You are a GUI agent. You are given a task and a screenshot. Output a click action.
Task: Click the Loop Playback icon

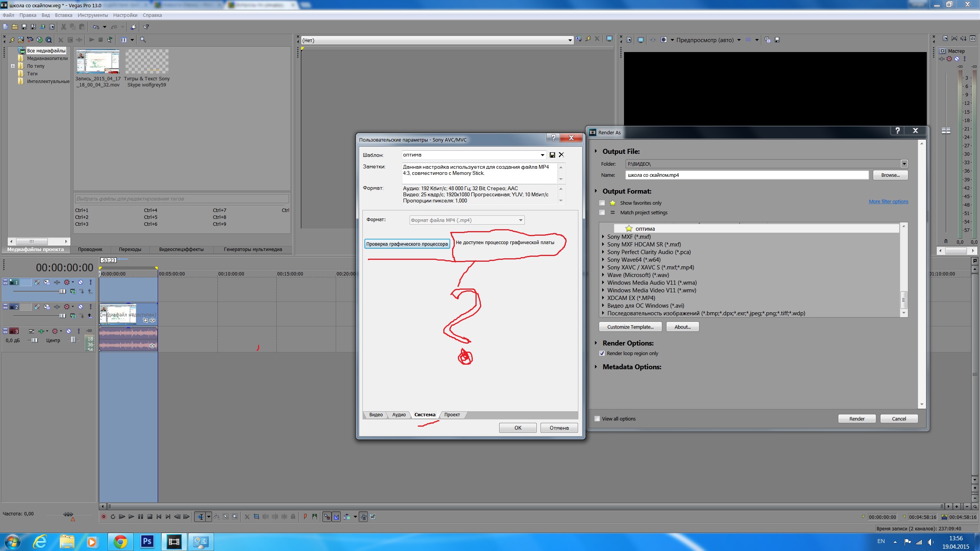[113, 517]
